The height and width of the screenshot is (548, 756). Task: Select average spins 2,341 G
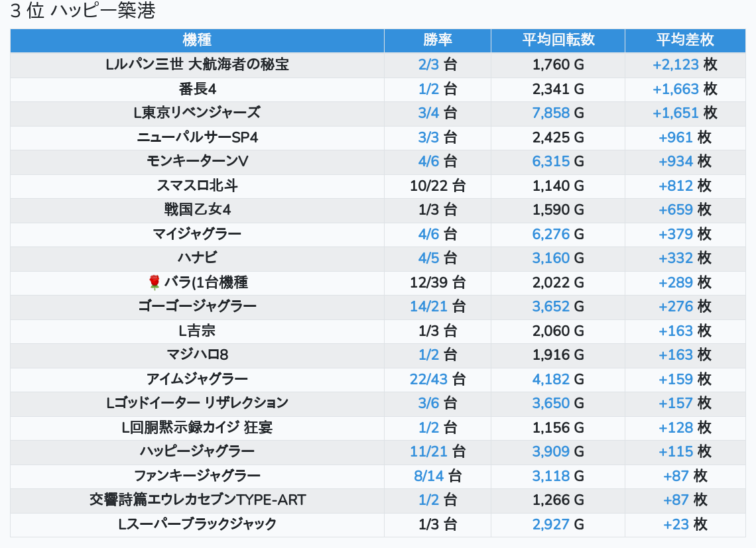coord(558,89)
